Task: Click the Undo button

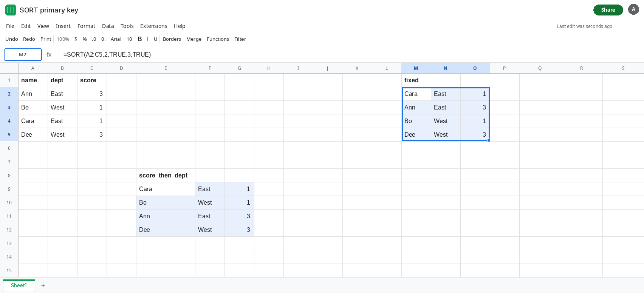Action: tap(12, 39)
